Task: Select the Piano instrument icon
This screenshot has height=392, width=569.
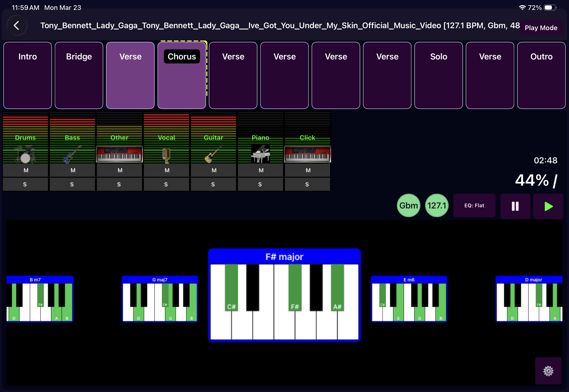Action: (260, 153)
